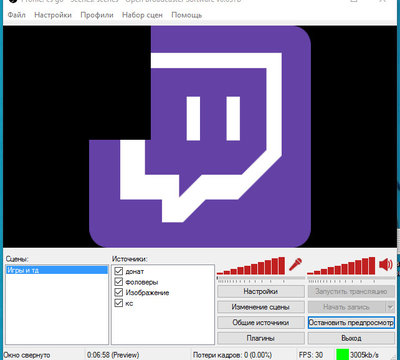Image resolution: width=400 pixels, height=360 pixels.
Task: Click the Начать запись button
Action: 347,307
